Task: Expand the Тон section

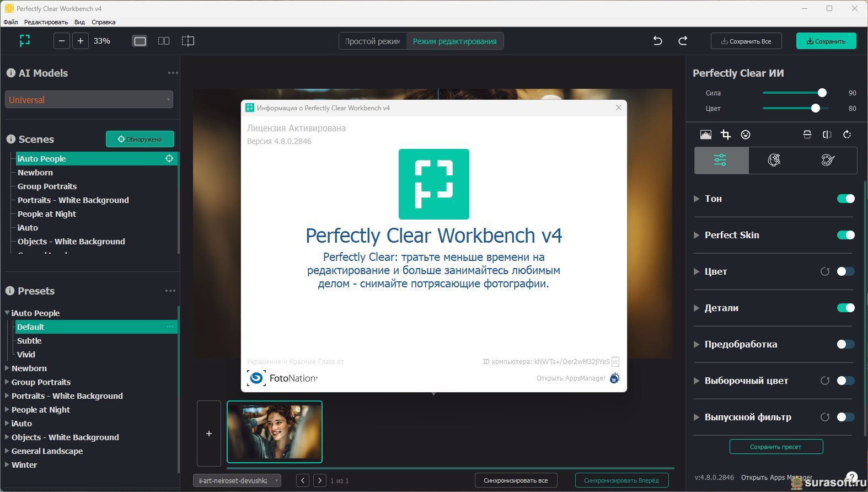Action: point(696,199)
